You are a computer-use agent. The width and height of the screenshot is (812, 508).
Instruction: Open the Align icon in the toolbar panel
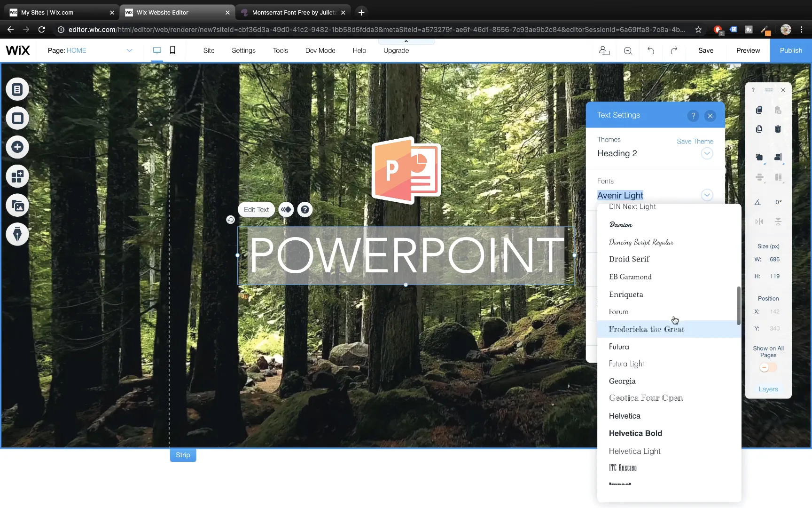click(x=778, y=157)
